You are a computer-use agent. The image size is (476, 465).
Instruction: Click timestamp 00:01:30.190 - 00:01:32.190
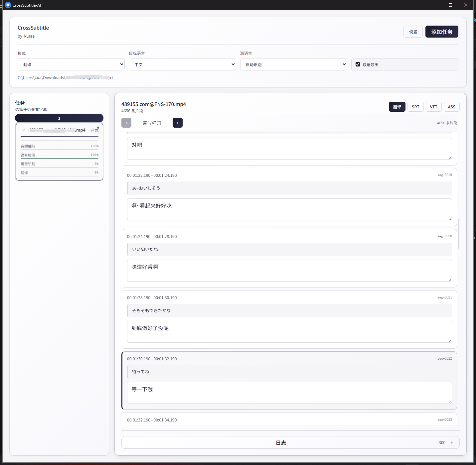click(x=152, y=359)
